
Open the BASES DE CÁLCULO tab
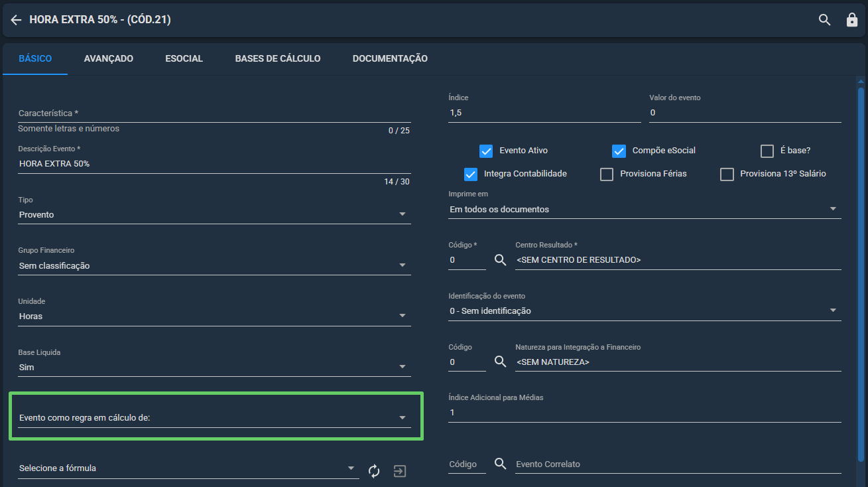pyautogui.click(x=278, y=58)
